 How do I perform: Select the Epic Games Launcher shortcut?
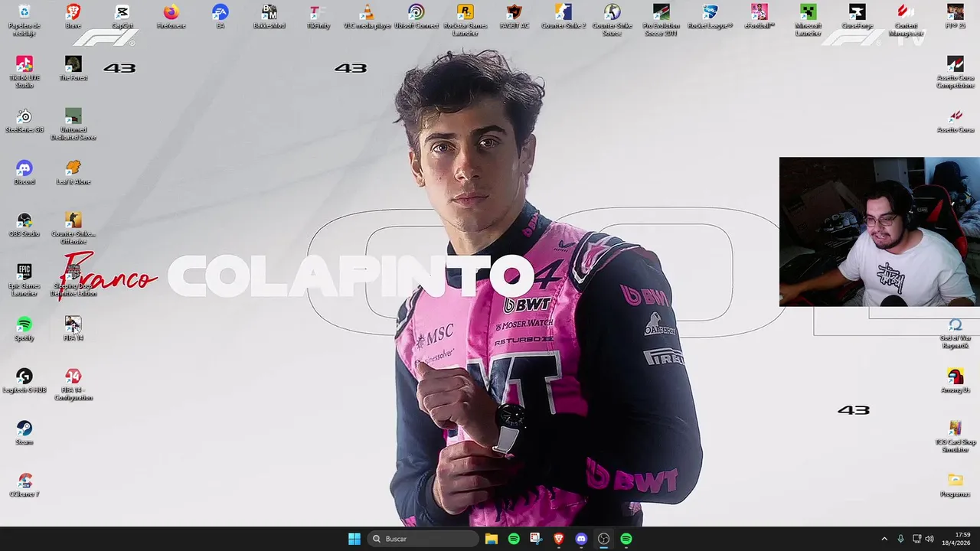click(x=24, y=280)
